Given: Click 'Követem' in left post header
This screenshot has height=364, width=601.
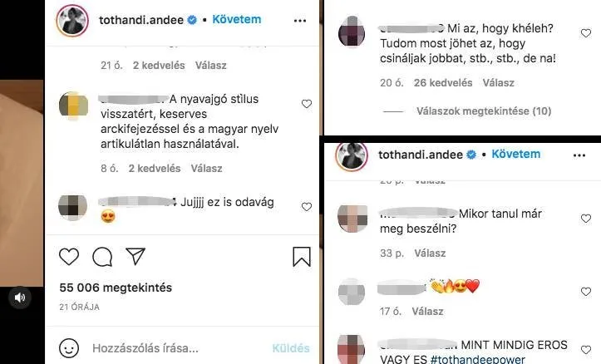Looking at the screenshot, I should pos(236,19).
